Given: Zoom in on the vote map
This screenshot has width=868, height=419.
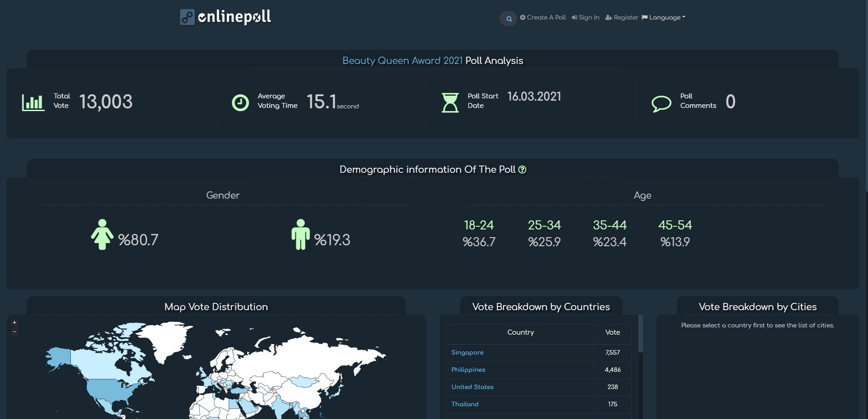Looking at the screenshot, I should point(15,323).
